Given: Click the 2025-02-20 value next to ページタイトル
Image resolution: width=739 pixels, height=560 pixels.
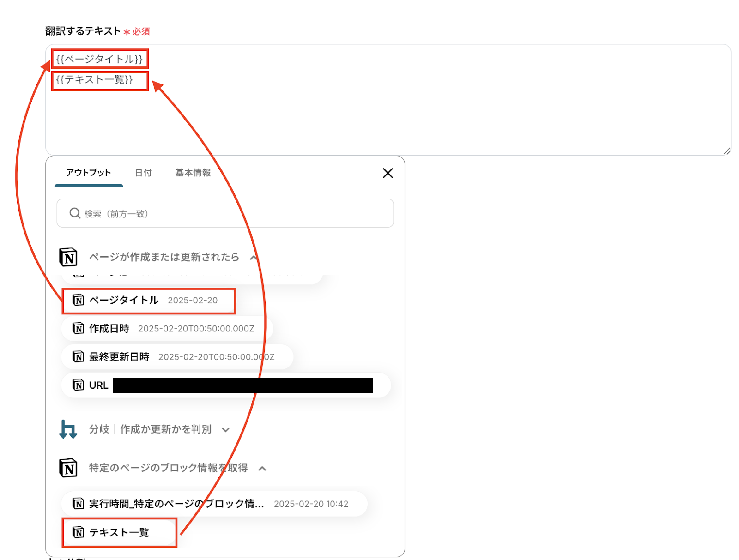Looking at the screenshot, I should click(x=193, y=301).
